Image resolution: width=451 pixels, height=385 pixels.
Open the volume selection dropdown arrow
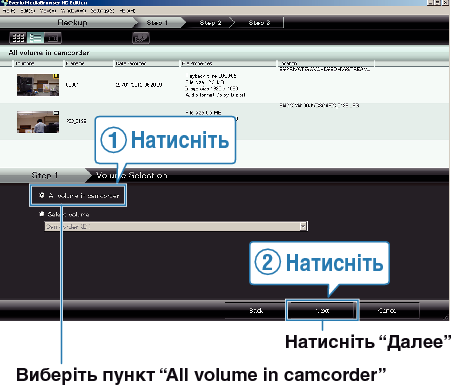pos(303,226)
